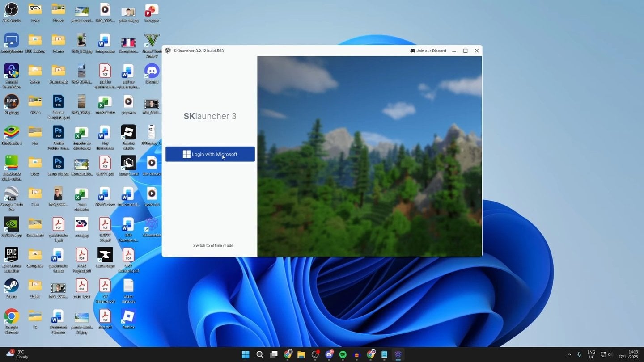Image resolution: width=644 pixels, height=362 pixels.
Task: Click the CurseForge desktop icon
Action: click(x=105, y=255)
